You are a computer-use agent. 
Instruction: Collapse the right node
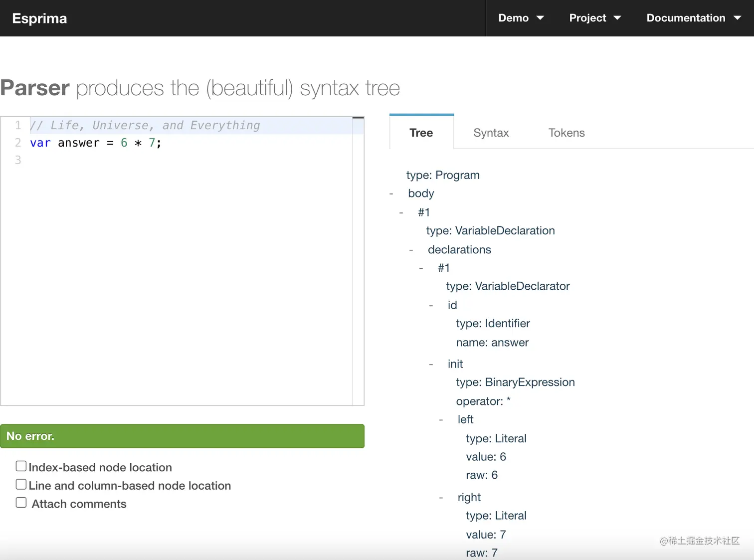click(441, 498)
